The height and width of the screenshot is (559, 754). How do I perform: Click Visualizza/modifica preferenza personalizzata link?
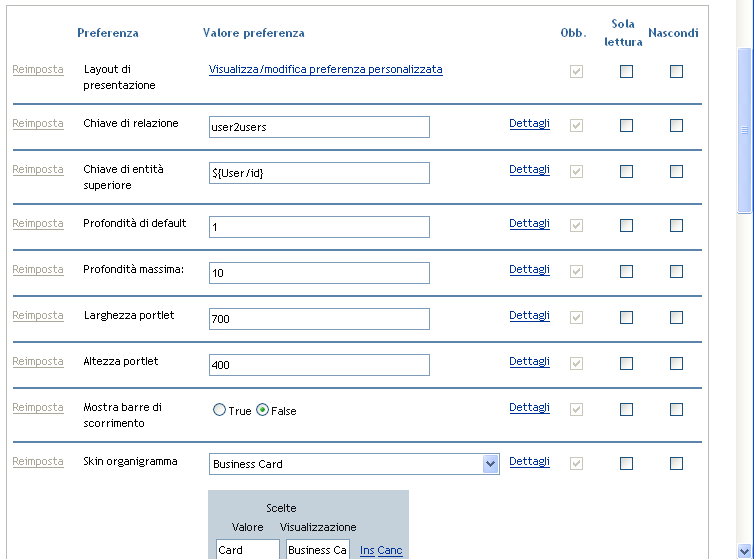pyautogui.click(x=325, y=70)
